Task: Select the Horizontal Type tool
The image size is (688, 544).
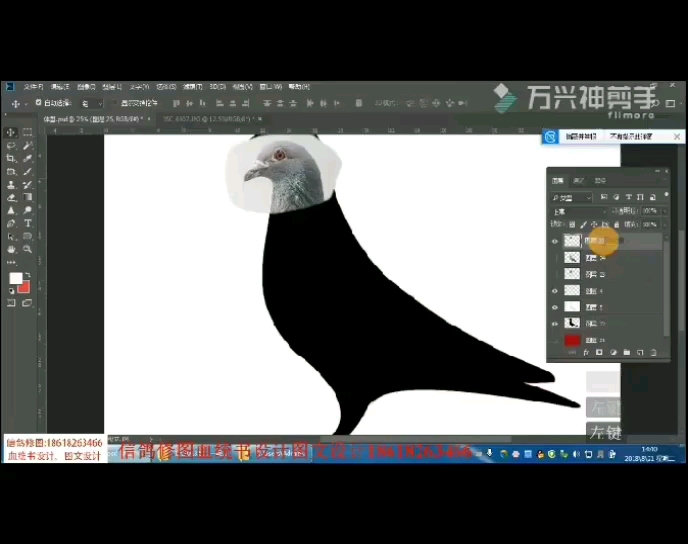Action: click(27, 223)
